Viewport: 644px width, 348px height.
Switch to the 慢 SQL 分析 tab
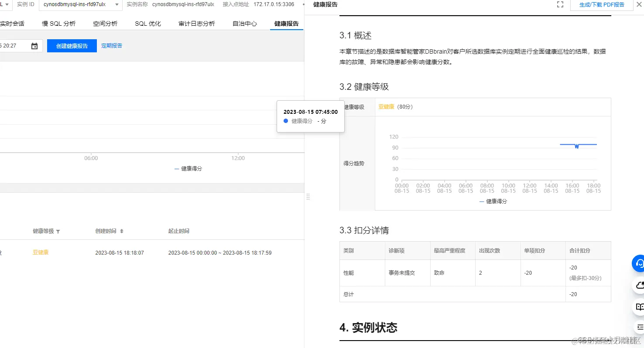(58, 24)
